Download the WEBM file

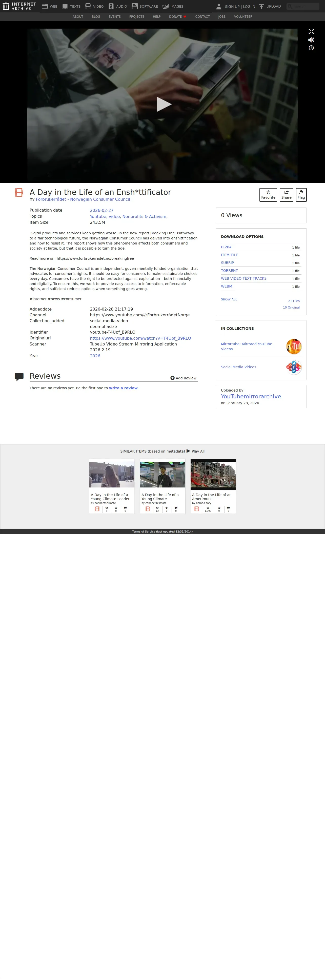point(227,287)
